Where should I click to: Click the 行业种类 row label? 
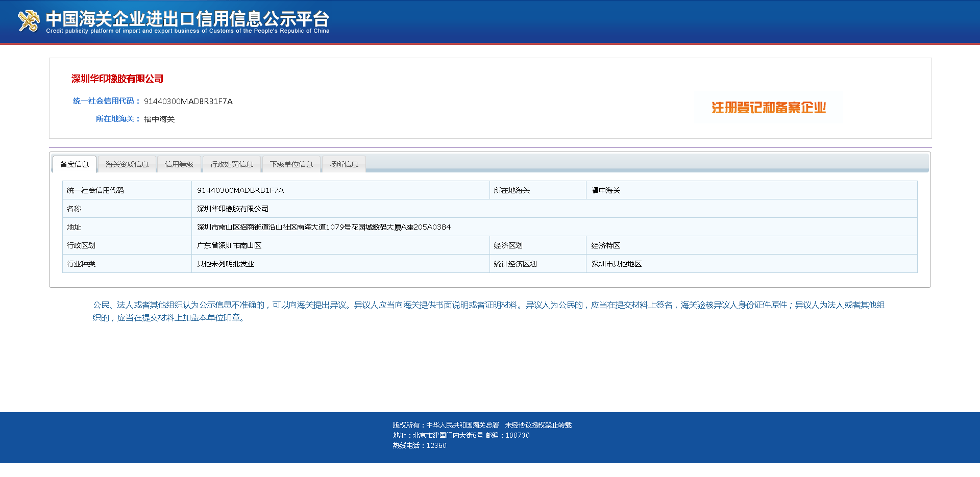click(81, 264)
